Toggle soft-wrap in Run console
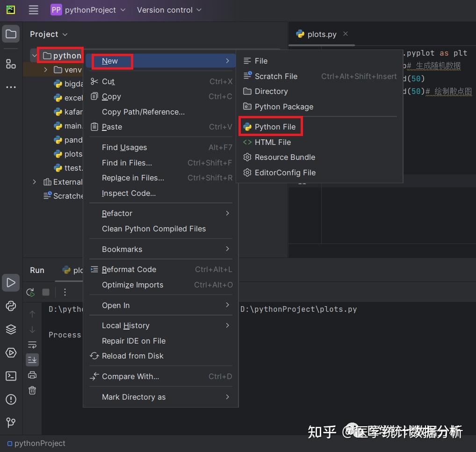This screenshot has width=476, height=452. (x=32, y=345)
